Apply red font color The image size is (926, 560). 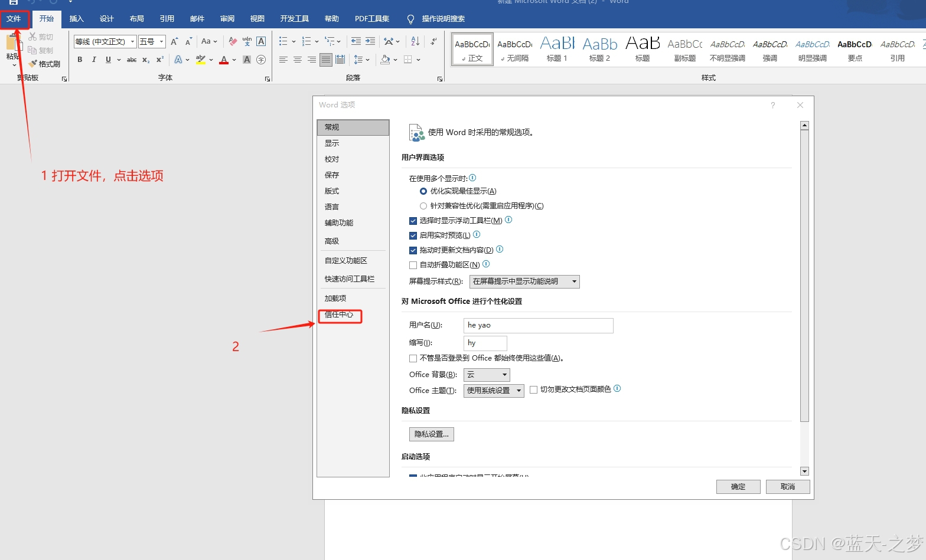(224, 60)
